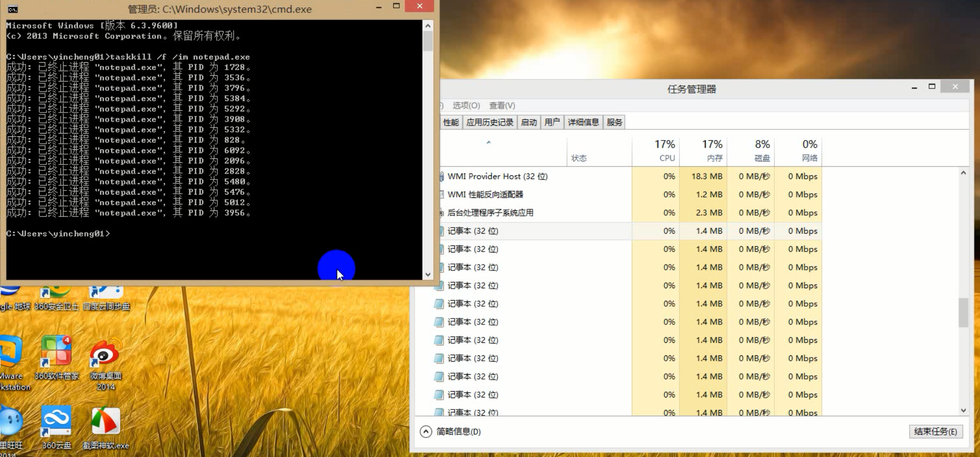Select the VMware Workstation desktop icon
The image size is (980, 457).
(12, 363)
